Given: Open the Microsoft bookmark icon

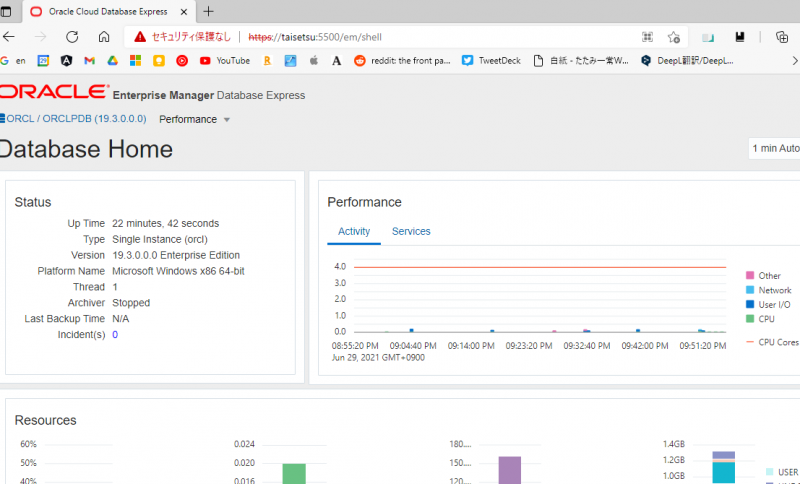Looking at the screenshot, I should (x=135, y=61).
